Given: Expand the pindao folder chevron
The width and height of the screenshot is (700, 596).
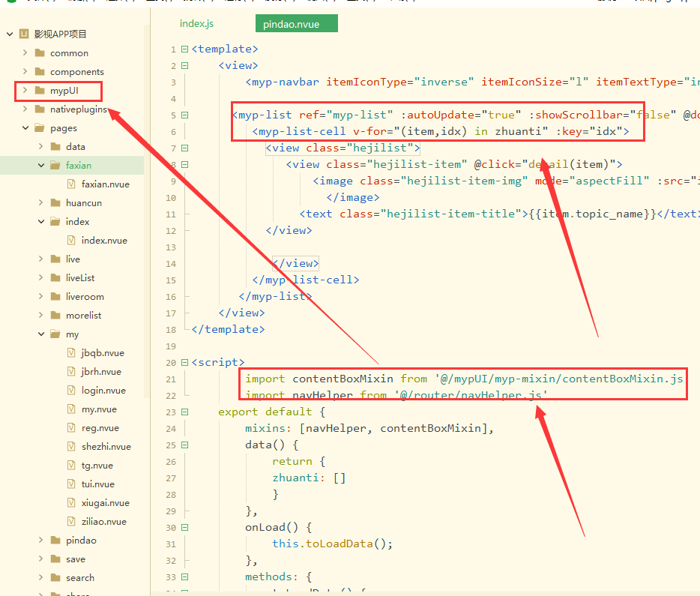Looking at the screenshot, I should coord(41,541).
